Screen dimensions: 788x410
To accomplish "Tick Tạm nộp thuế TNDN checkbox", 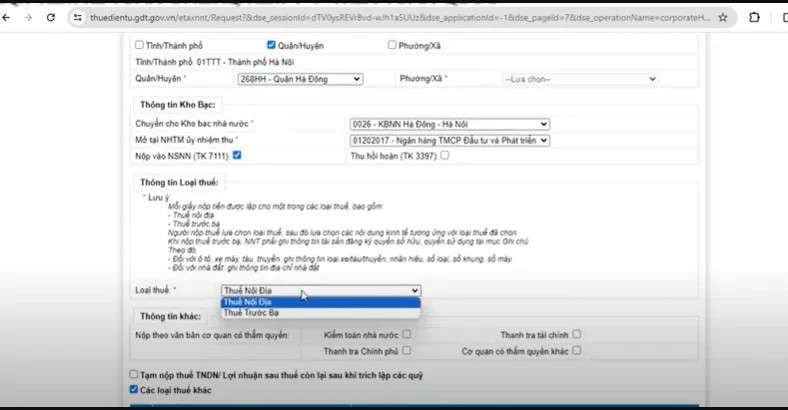I will pos(135,374).
